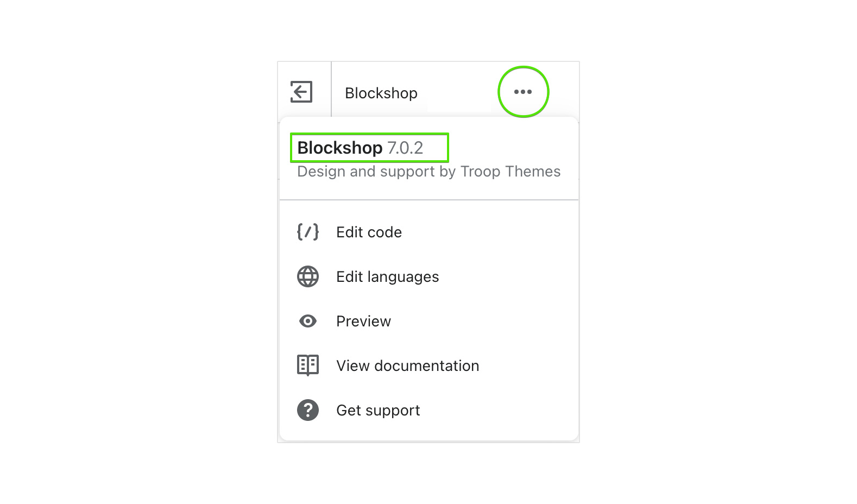Image resolution: width=857 pixels, height=504 pixels.
Task: Click the bold Blockshop name in popover
Action: [x=340, y=148]
